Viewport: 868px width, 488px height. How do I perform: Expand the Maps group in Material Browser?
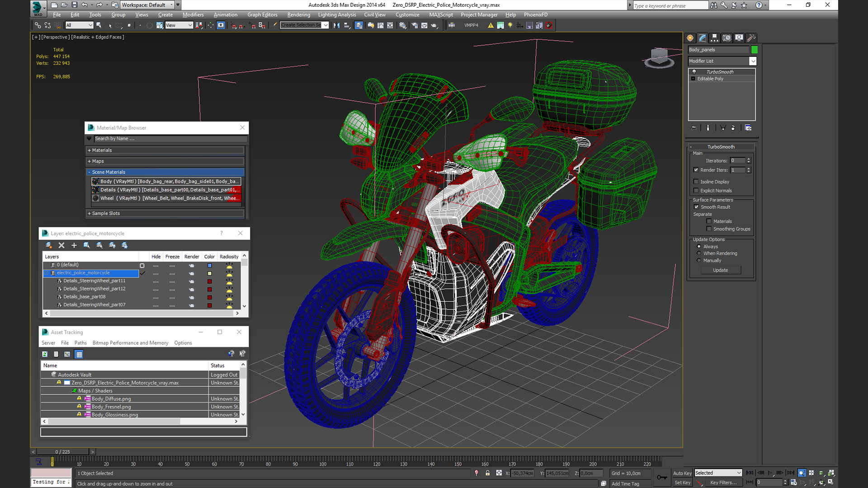pos(165,161)
